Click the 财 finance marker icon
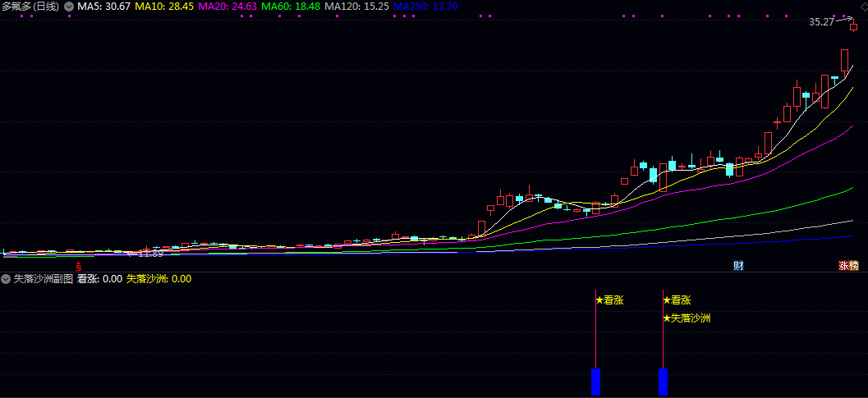The image size is (868, 398). coord(738,266)
